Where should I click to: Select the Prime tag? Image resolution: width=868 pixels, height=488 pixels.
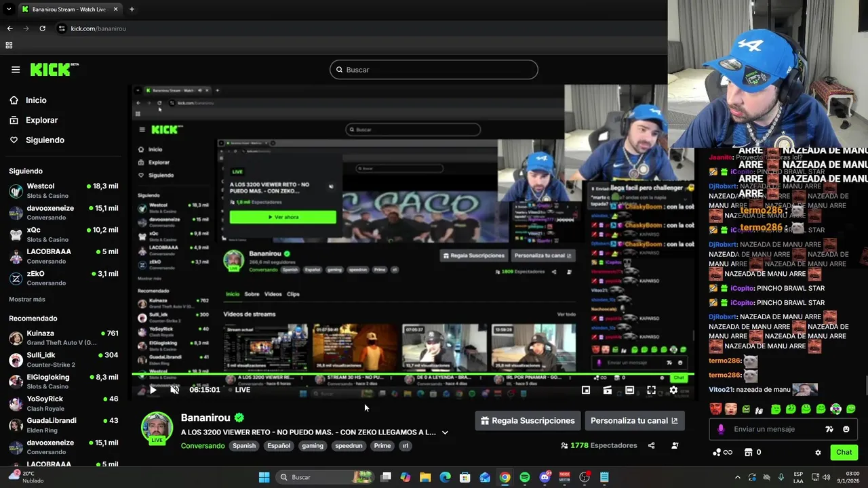point(382,446)
